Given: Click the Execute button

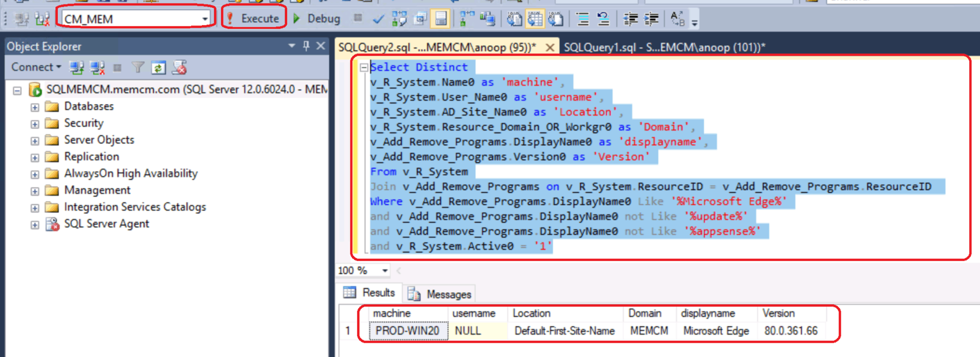Looking at the screenshot, I should (253, 19).
